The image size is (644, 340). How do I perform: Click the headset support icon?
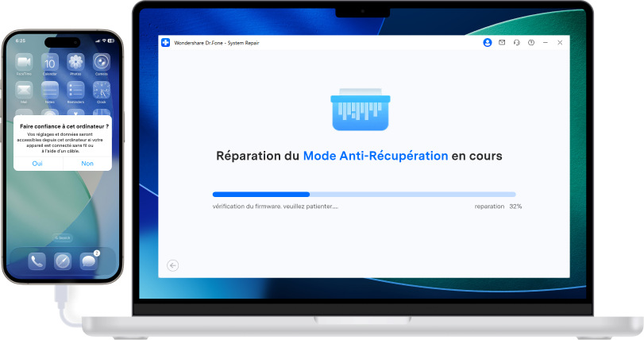pos(517,42)
